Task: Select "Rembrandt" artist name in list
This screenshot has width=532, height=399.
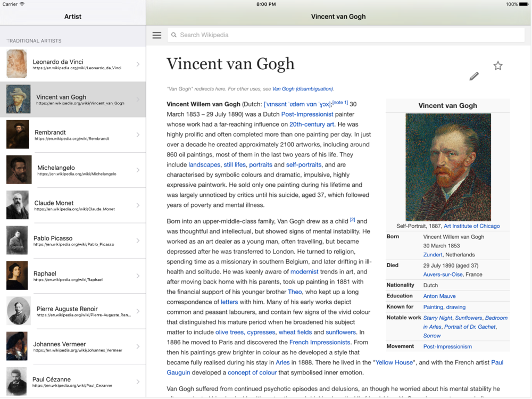Action: tap(50, 132)
